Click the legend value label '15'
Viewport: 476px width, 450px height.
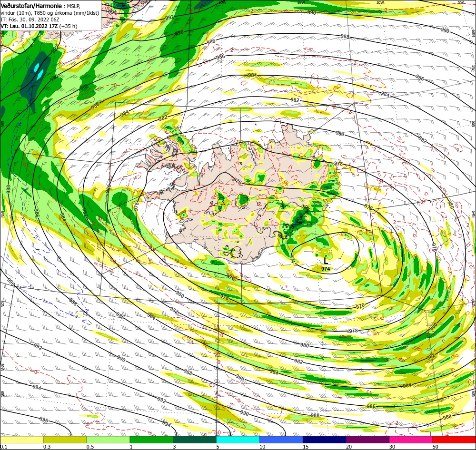point(306,447)
